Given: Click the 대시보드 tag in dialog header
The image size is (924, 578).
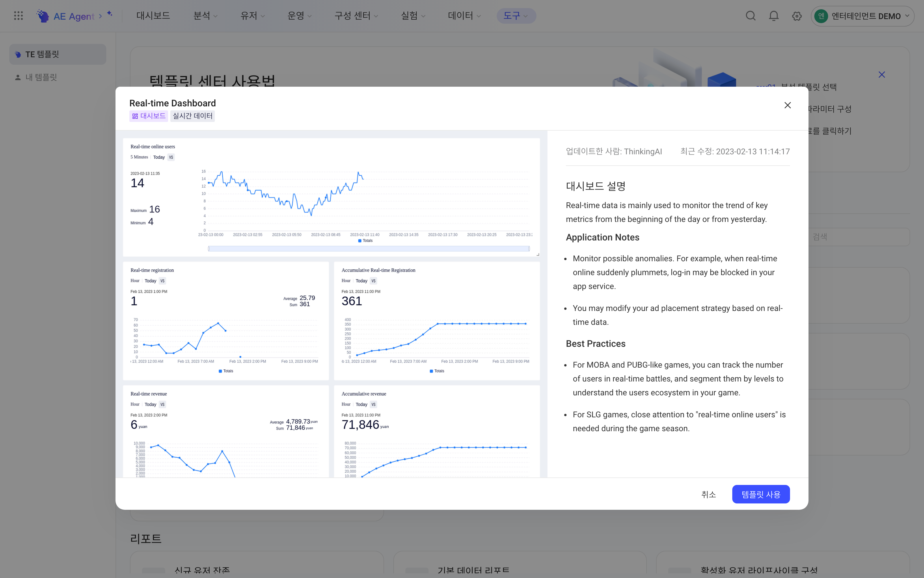Looking at the screenshot, I should pyautogui.click(x=148, y=116).
